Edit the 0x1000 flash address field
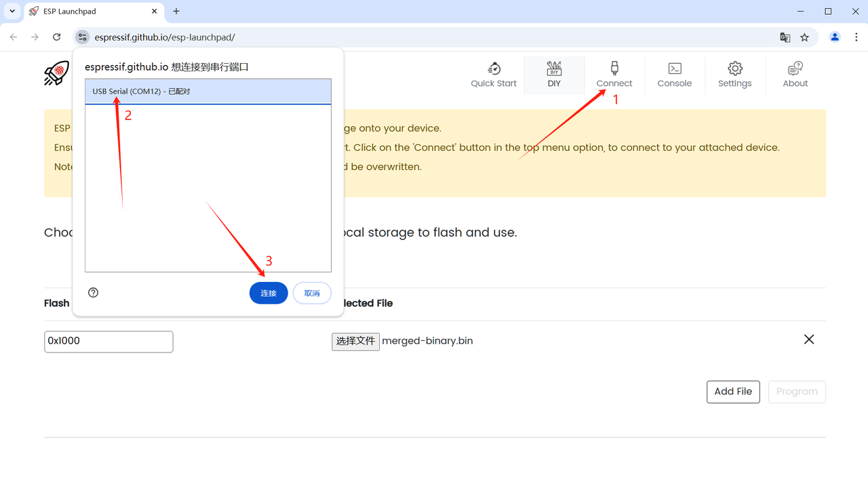 point(108,342)
